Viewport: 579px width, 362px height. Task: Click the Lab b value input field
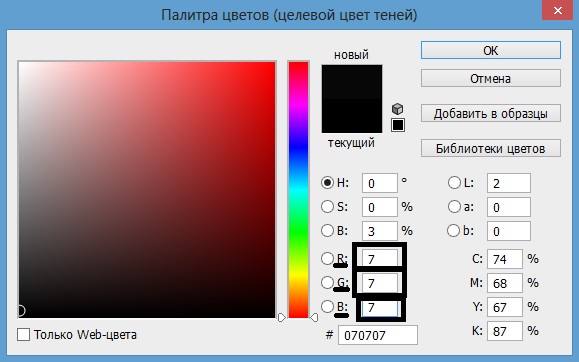point(509,231)
